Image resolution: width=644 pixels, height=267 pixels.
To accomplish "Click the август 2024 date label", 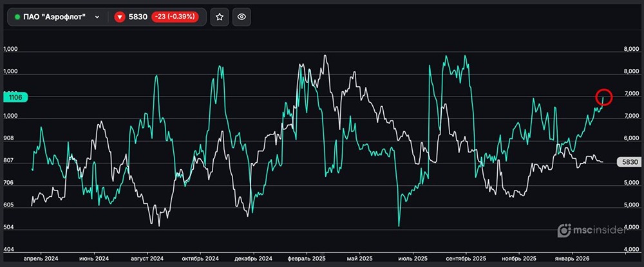I will (147, 259).
